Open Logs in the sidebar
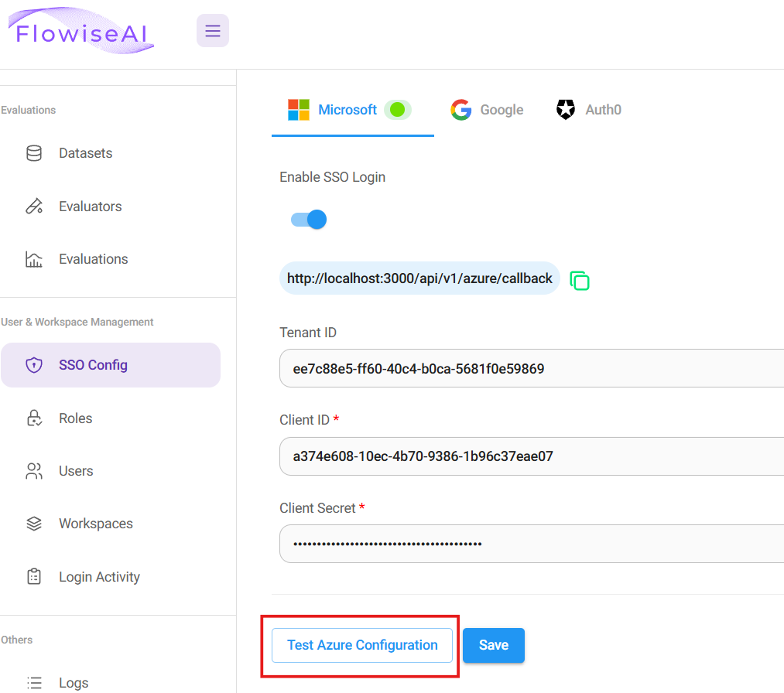This screenshot has height=693, width=784. coord(74,683)
